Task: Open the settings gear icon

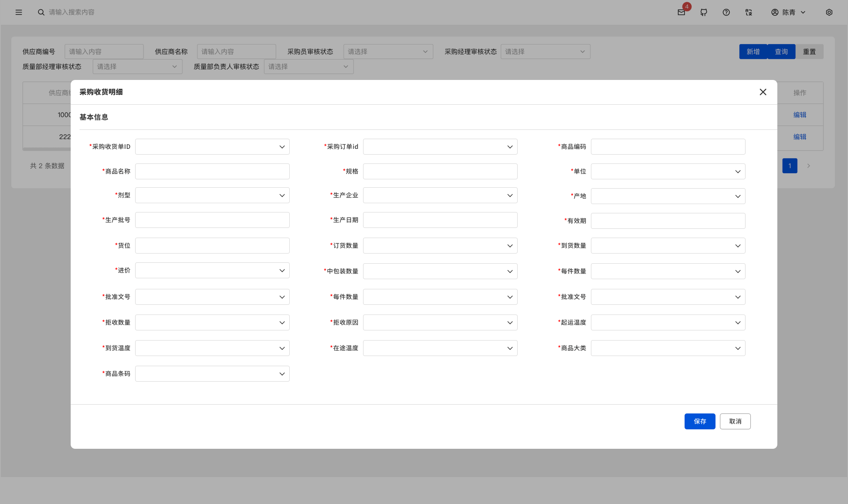Action: 829,12
